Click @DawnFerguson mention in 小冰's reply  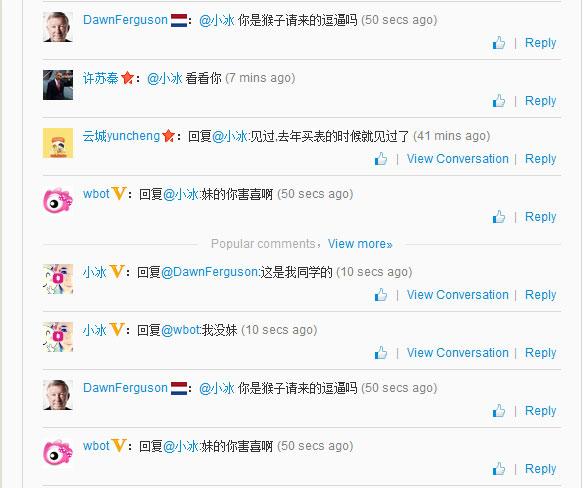pos(209,272)
